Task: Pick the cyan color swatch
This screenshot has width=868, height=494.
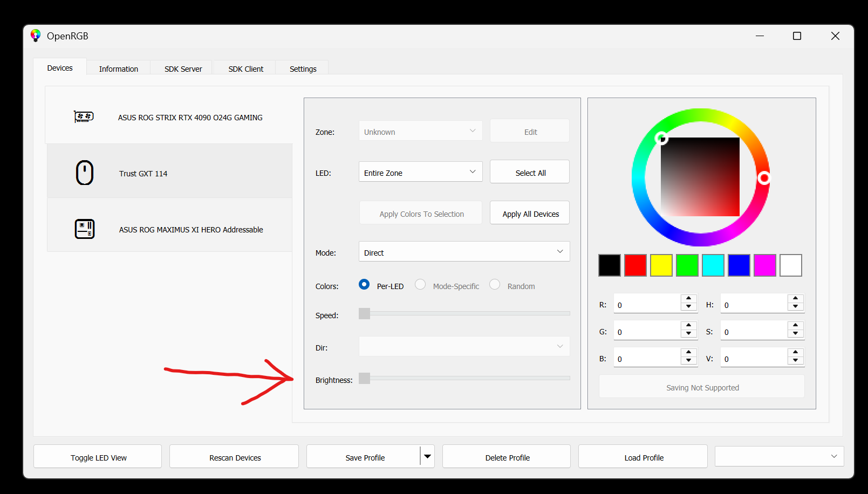Action: pyautogui.click(x=713, y=265)
